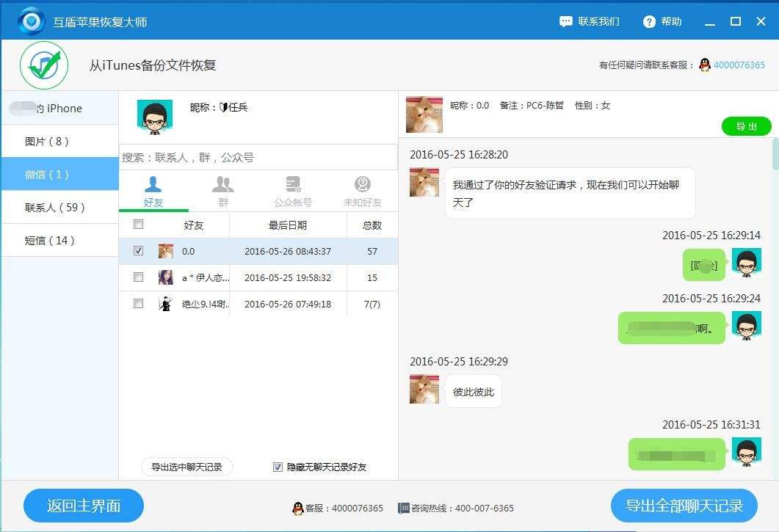Open the 图片 (8) category
The height and width of the screenshot is (532, 779).
click(x=59, y=142)
